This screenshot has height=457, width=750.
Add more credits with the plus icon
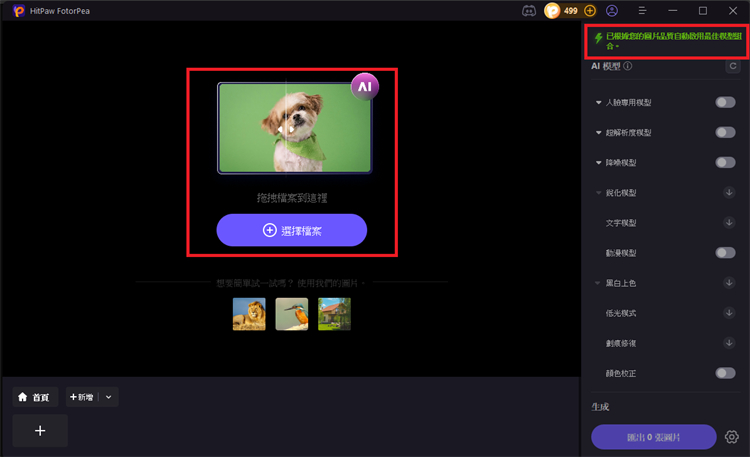tap(590, 11)
